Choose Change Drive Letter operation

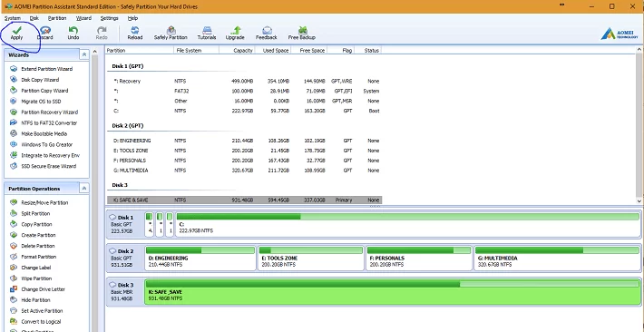43,289
